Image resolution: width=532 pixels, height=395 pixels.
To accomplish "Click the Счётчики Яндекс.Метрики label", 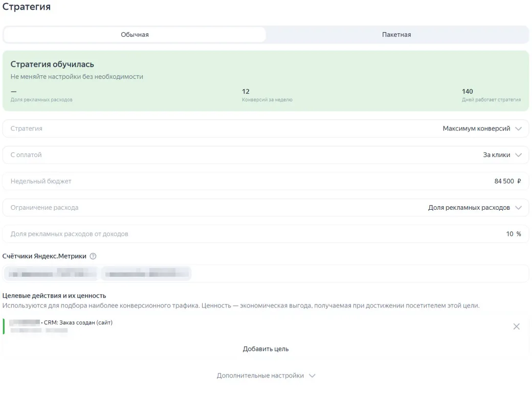I will (44, 256).
